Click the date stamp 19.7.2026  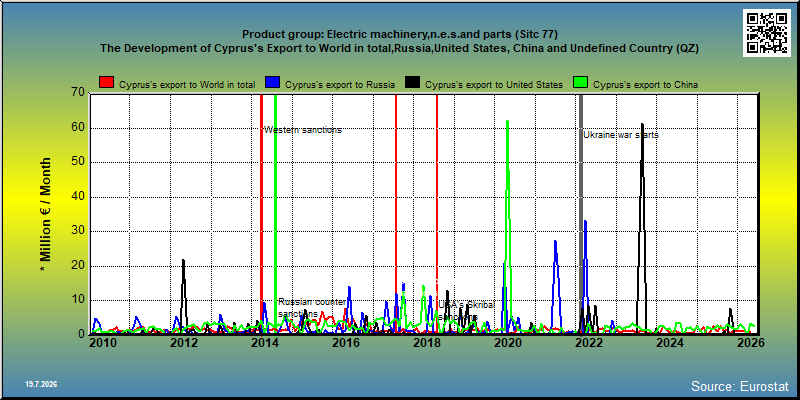pyautogui.click(x=41, y=384)
